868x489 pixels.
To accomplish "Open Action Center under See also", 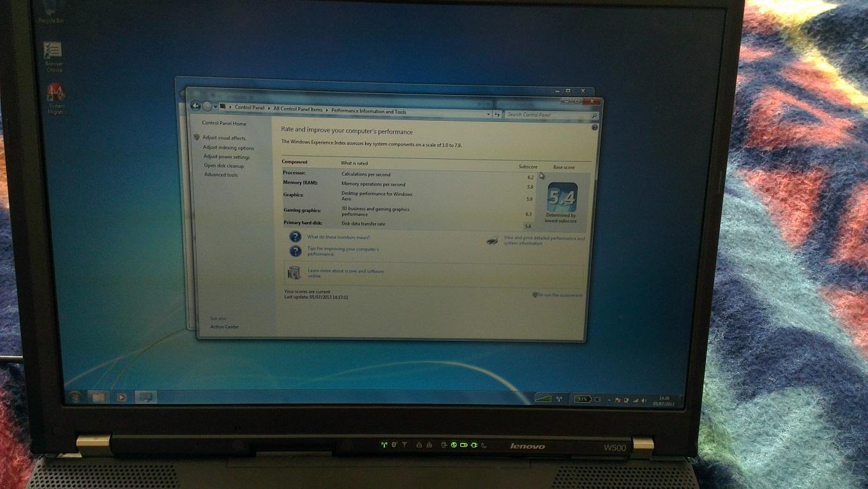I will click(225, 327).
